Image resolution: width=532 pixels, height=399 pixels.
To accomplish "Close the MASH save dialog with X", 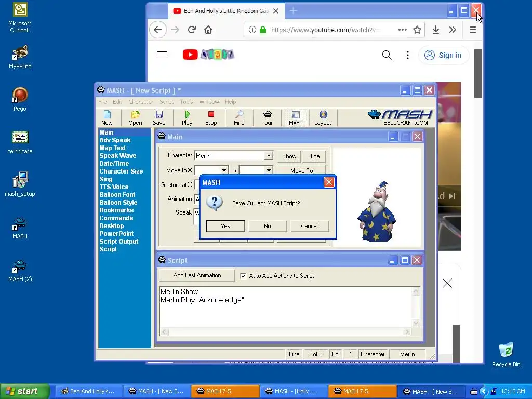I will (329, 182).
